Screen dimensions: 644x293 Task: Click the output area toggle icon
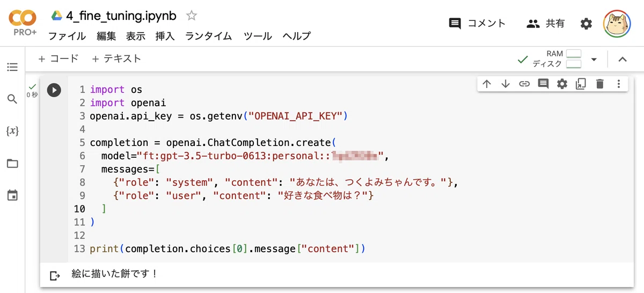(55, 276)
